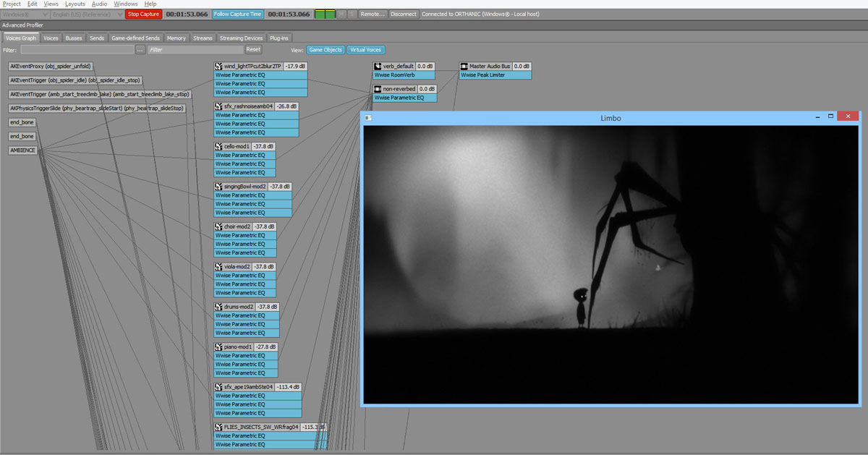Click the Remote... button

click(x=373, y=14)
